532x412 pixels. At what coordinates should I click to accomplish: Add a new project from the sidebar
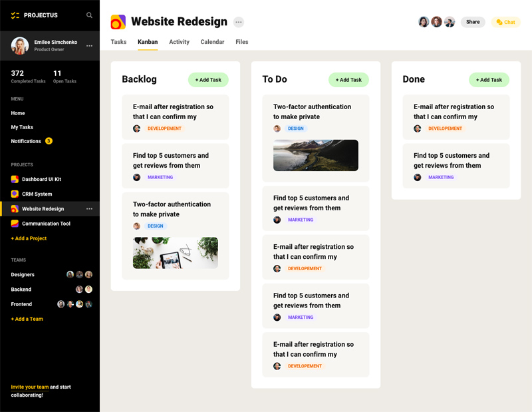tap(29, 238)
